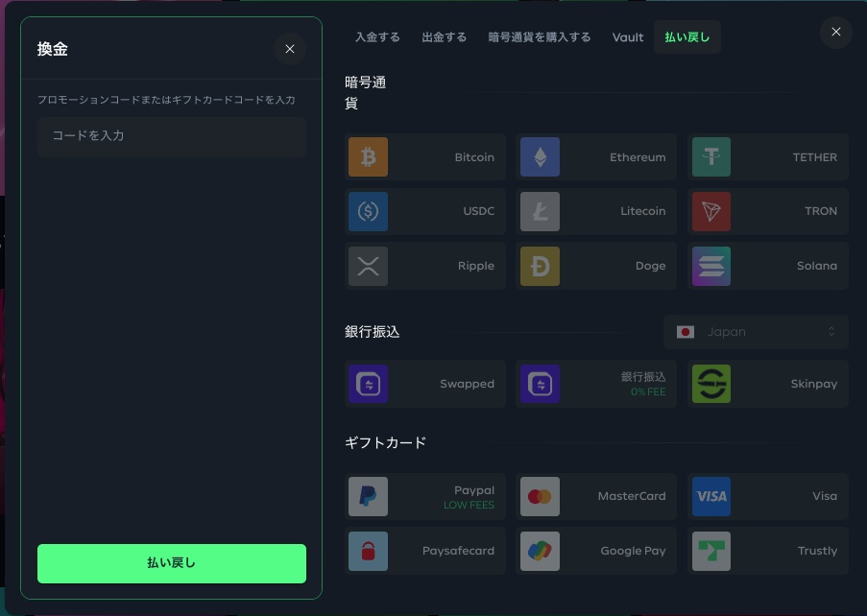Screen dimensions: 867x616
Task: Select the Solana label
Action: pyautogui.click(x=817, y=266)
